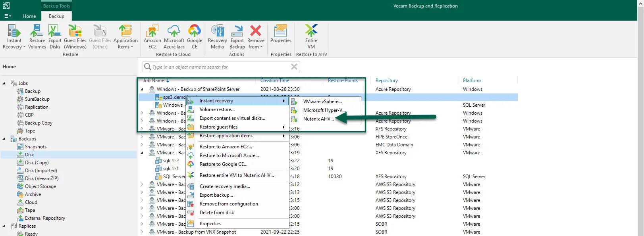Select Export backup in context menu
This screenshot has width=644, height=236.
tap(237, 195)
